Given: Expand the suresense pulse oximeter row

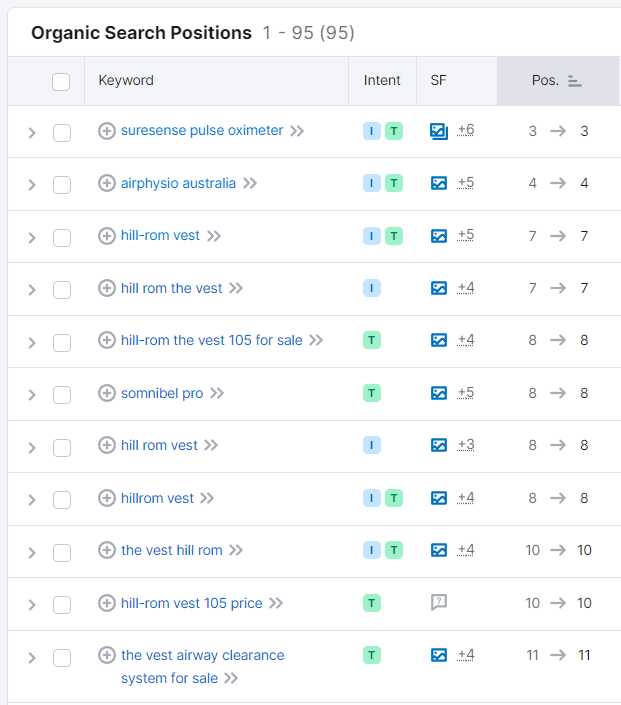Looking at the screenshot, I should pyautogui.click(x=32, y=133).
